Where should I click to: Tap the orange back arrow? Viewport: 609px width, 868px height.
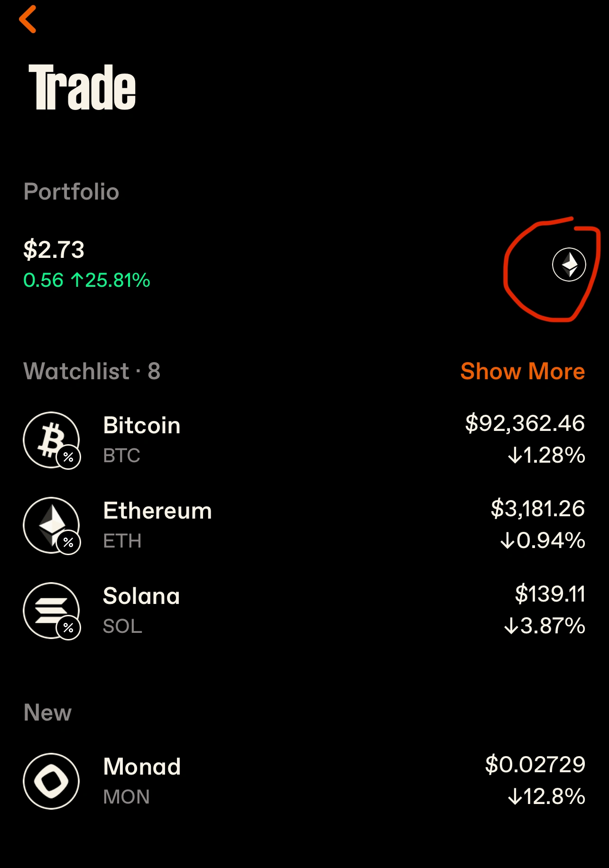[x=28, y=19]
